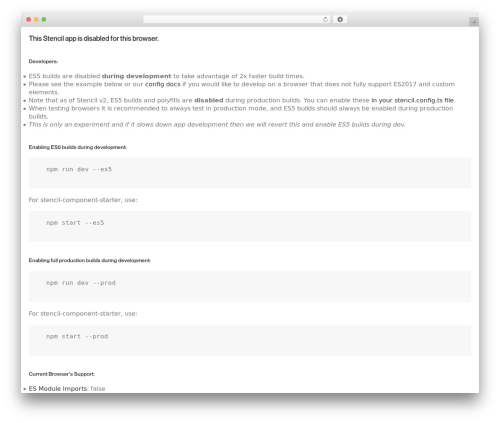
Task: Click the "Developers:" heading
Action: [43, 61]
